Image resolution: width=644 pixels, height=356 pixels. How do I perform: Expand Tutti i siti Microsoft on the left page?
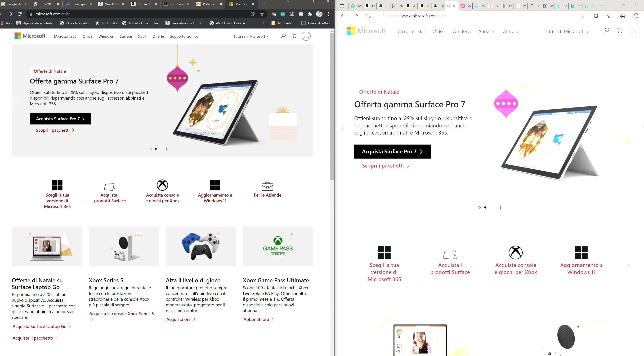coord(251,36)
